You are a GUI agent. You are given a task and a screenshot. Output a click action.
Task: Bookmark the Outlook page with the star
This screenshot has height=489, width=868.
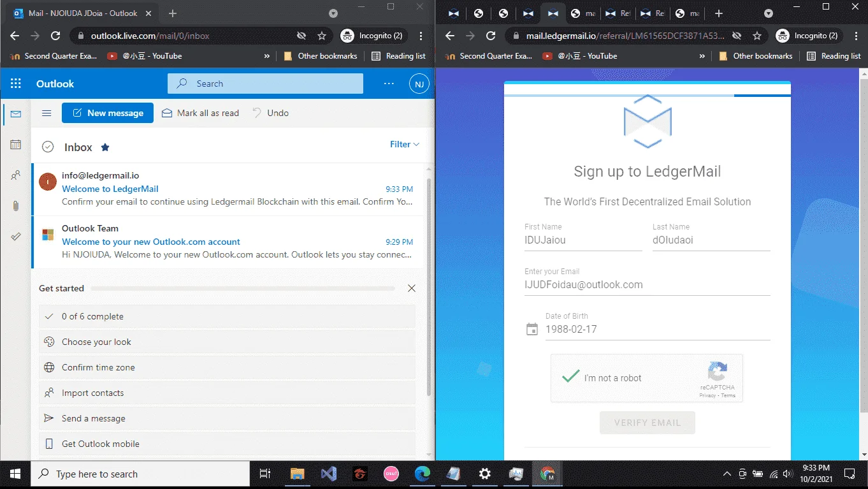[322, 36]
